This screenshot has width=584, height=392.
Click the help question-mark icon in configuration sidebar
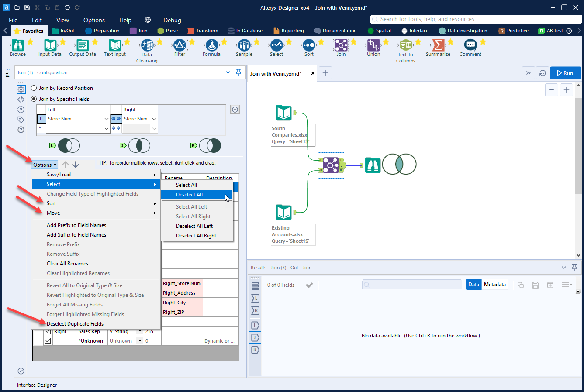(21, 130)
